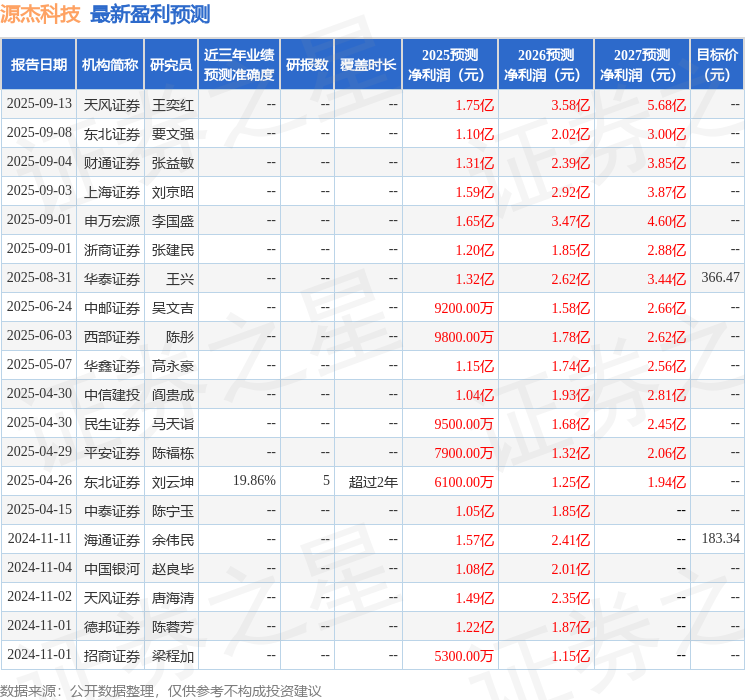This screenshot has width=745, height=700.
Task: Select researcher 陈蓉芳
Action: pyautogui.click(x=172, y=627)
